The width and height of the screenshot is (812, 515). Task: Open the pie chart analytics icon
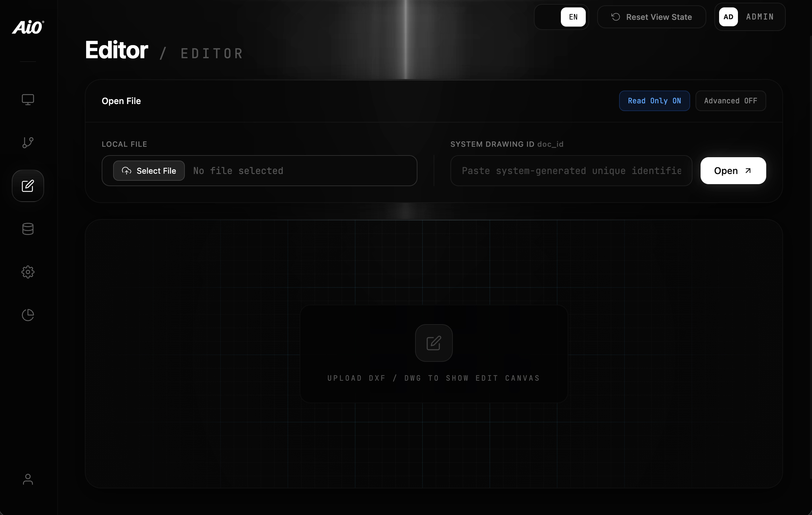click(28, 315)
